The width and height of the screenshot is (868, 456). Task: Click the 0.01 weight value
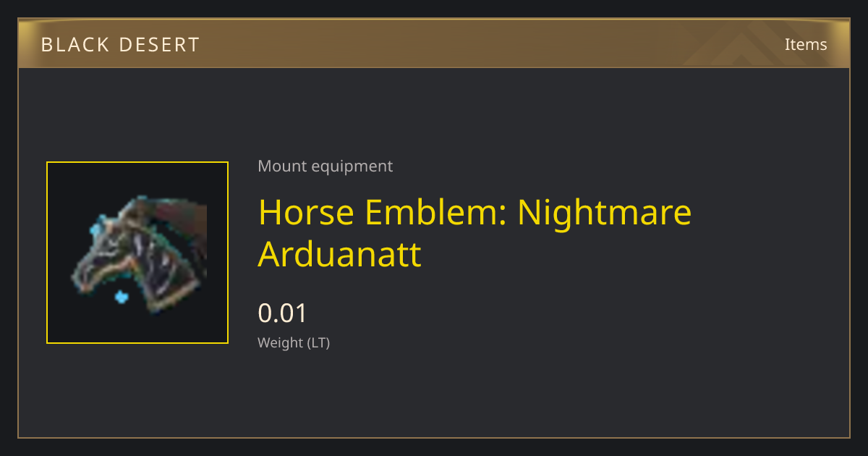pyautogui.click(x=283, y=313)
